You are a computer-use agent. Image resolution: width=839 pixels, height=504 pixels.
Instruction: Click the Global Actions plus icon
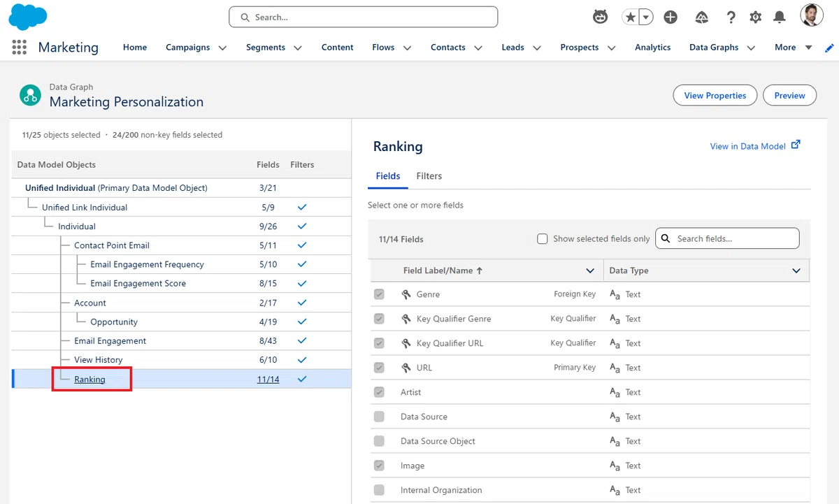671,17
